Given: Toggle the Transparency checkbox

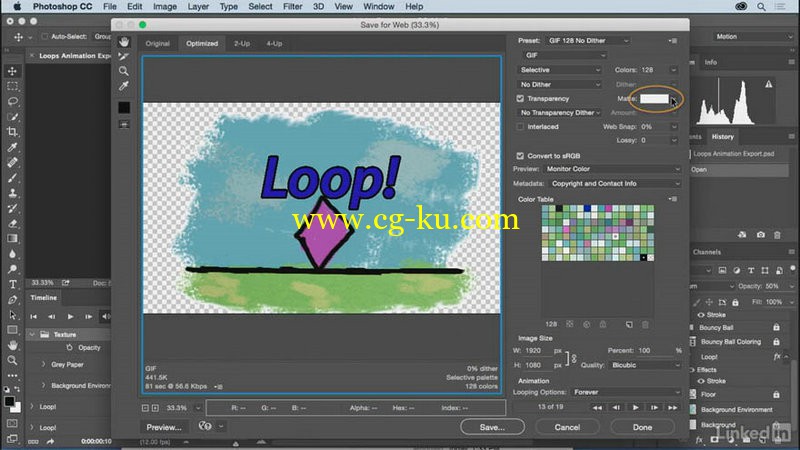Looking at the screenshot, I should 520,98.
